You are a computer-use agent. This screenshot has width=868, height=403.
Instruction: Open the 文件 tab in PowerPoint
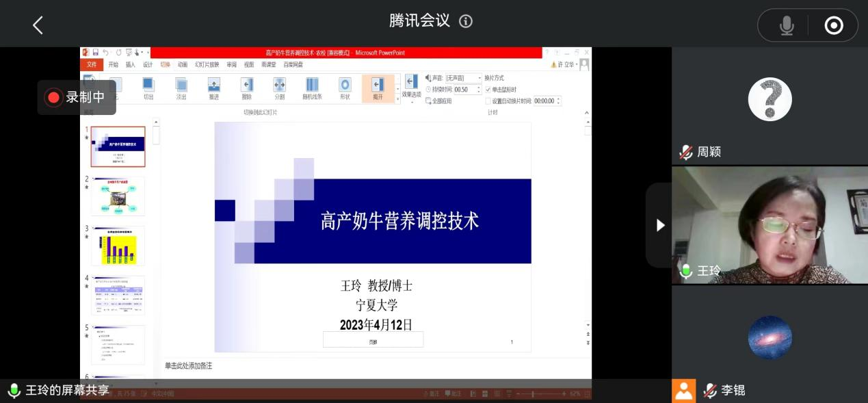(x=91, y=64)
